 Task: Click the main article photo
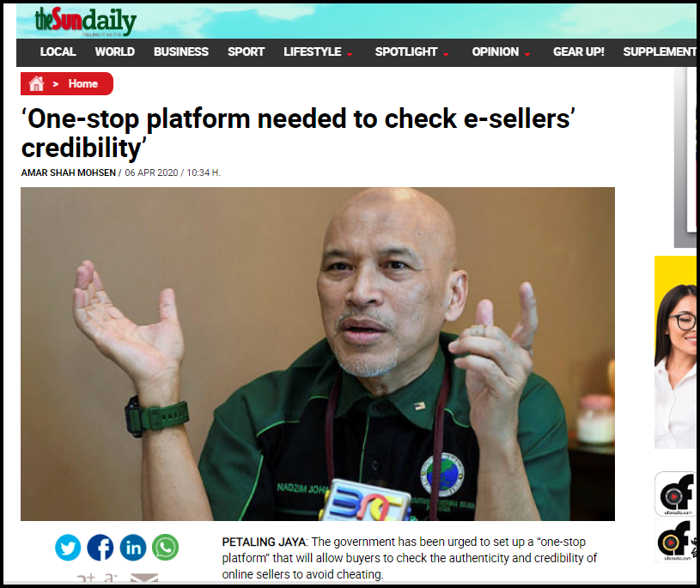[318, 354]
